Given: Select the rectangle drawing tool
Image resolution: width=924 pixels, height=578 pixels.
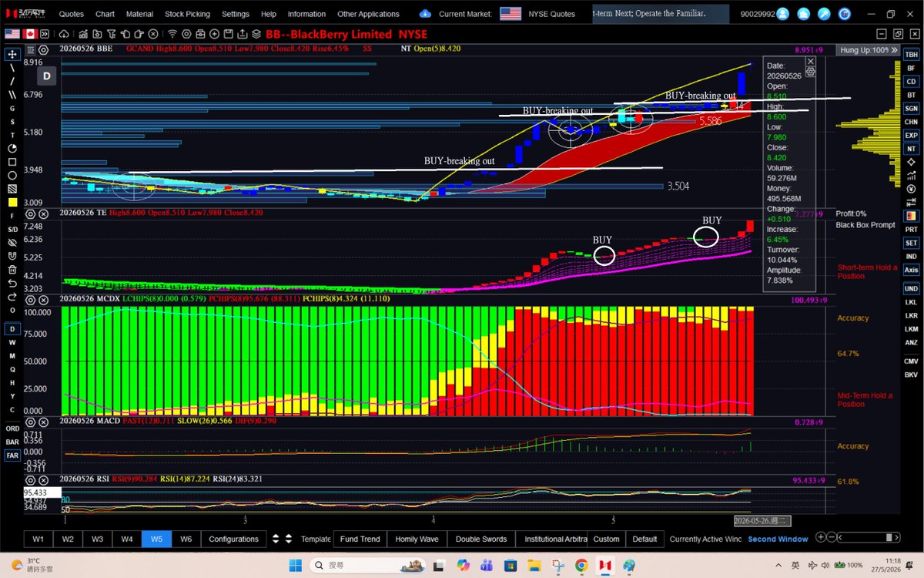Looking at the screenshot, I should 12,162.
